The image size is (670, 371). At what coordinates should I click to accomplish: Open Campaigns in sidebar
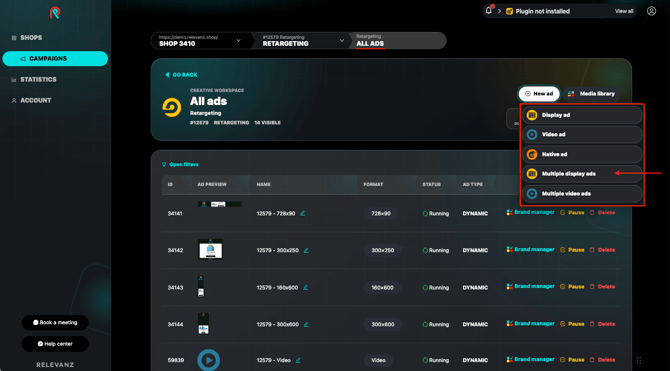pos(55,59)
